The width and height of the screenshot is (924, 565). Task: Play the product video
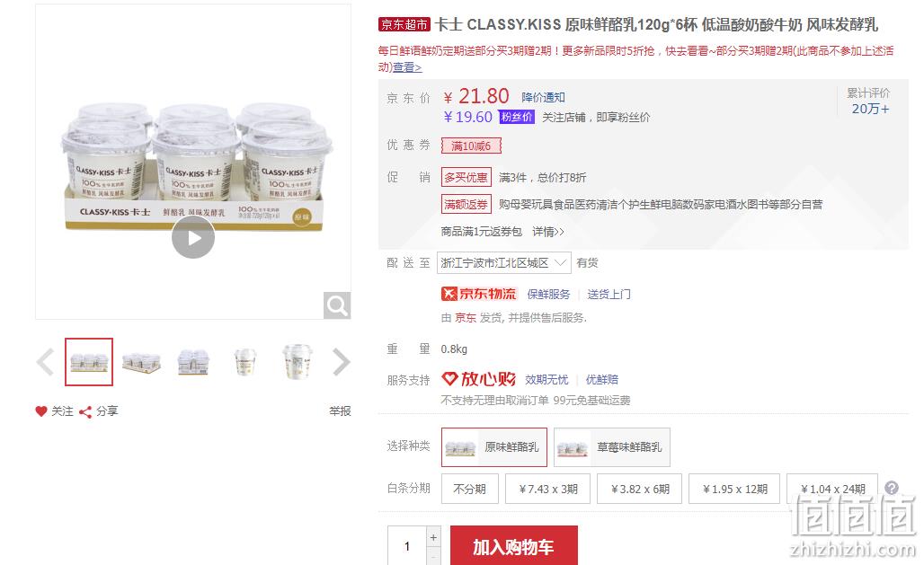point(193,237)
